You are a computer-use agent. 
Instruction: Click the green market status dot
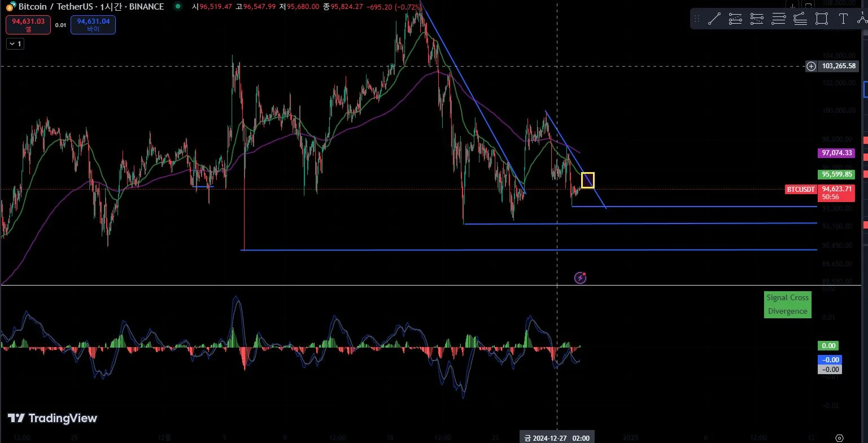[178, 7]
